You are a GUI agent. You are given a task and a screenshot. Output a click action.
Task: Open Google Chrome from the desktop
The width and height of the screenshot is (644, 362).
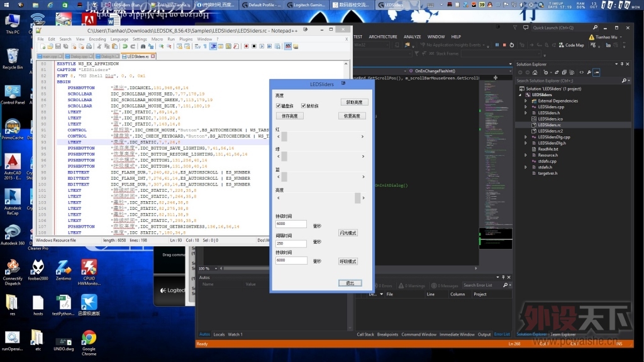[x=89, y=344]
